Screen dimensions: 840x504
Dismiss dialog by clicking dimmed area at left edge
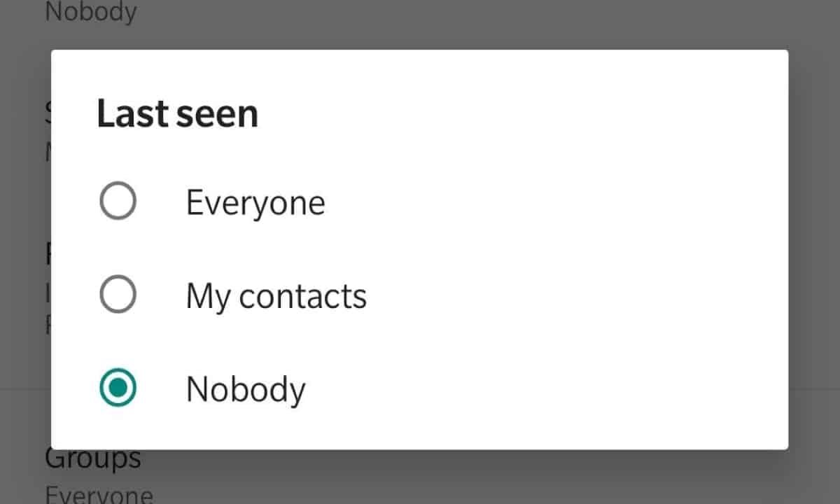24,252
